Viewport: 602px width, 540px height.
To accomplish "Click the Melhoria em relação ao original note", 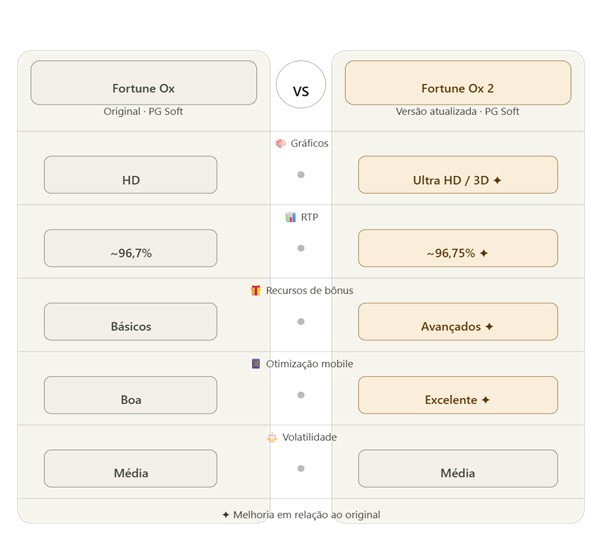I will 306,515.
